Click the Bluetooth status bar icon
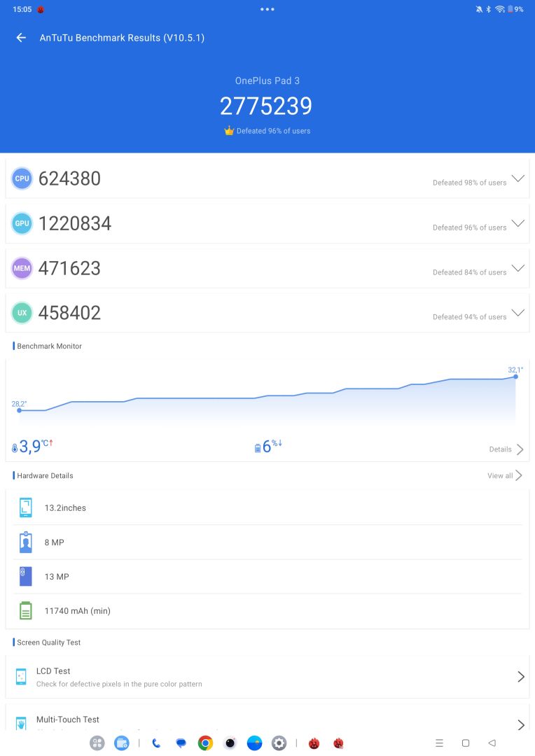The height and width of the screenshot is (756, 535). point(488,9)
